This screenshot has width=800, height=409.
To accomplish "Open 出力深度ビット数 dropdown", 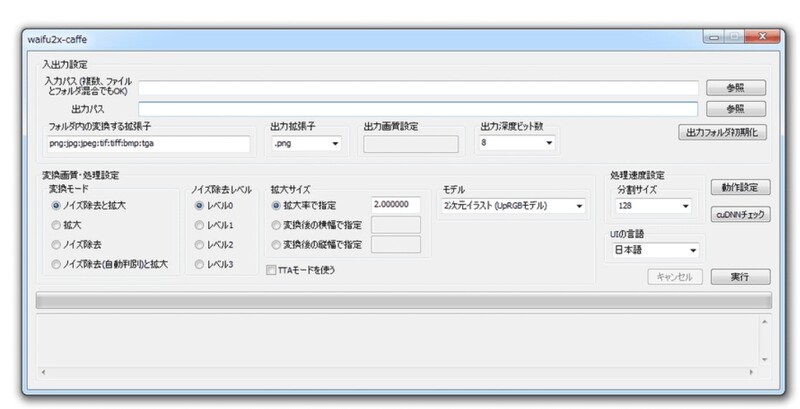I will coord(517,143).
